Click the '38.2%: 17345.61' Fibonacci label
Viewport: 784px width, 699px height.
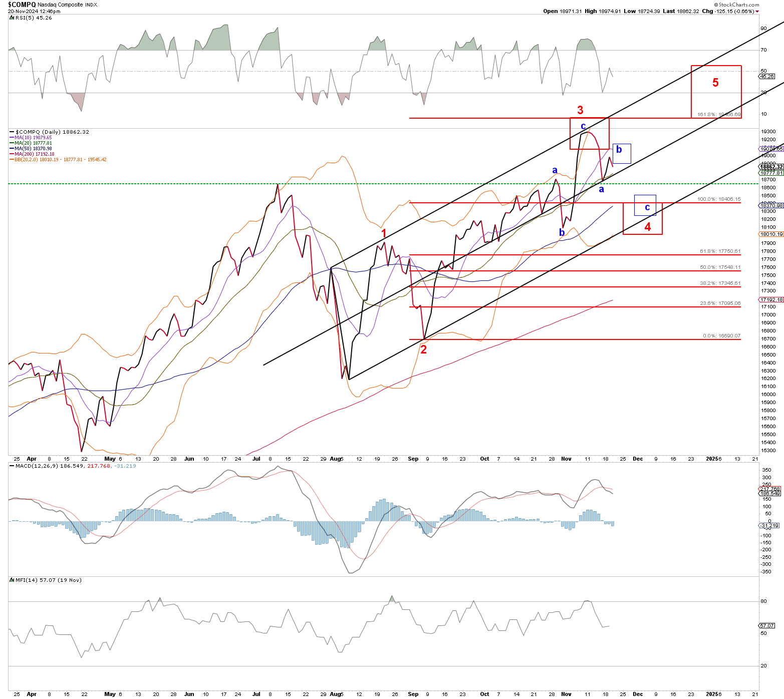(x=720, y=283)
